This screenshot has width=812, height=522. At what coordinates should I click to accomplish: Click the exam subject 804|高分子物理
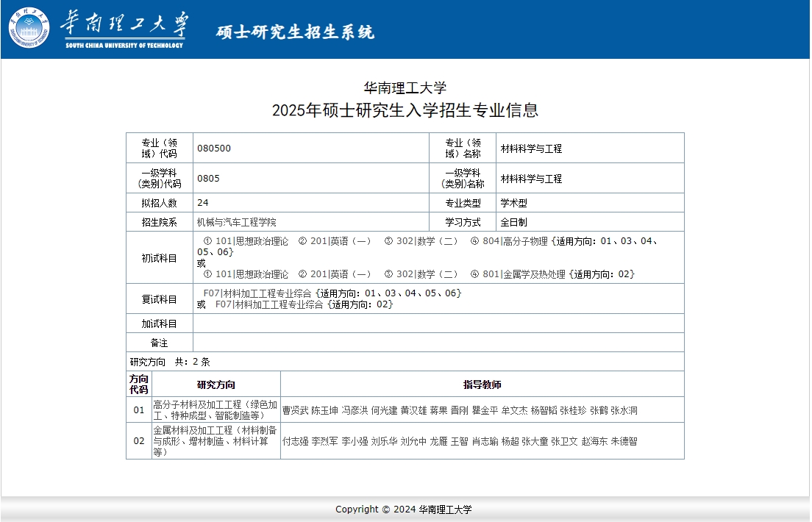[515, 241]
